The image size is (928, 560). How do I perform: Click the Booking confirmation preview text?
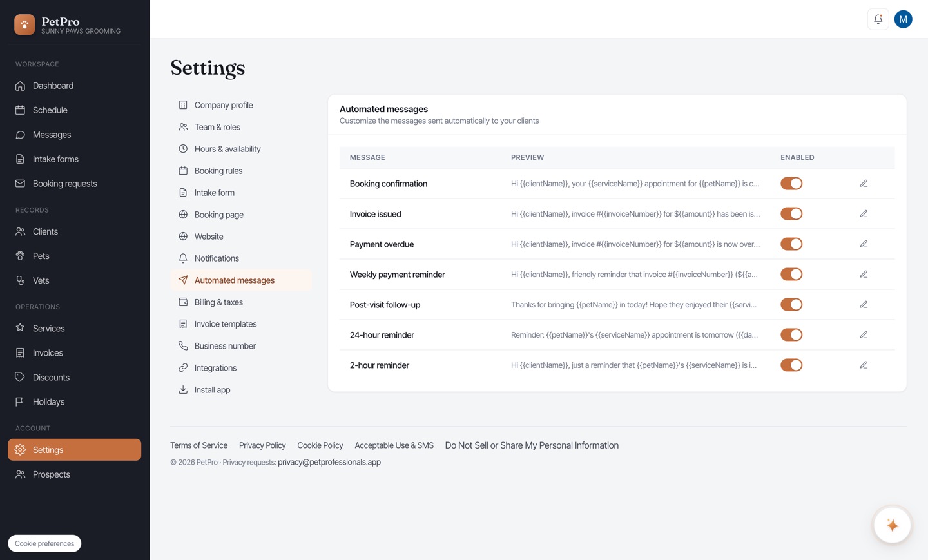[x=635, y=184]
